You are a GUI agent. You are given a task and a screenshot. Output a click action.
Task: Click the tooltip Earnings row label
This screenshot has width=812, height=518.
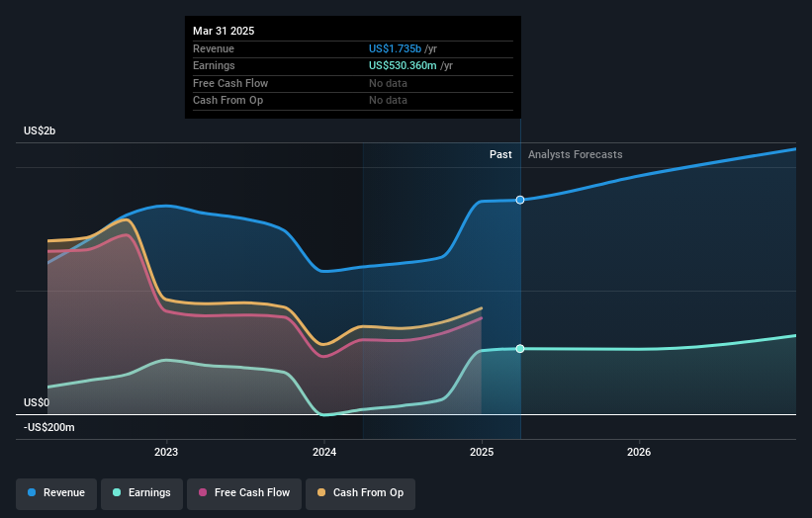(x=214, y=65)
